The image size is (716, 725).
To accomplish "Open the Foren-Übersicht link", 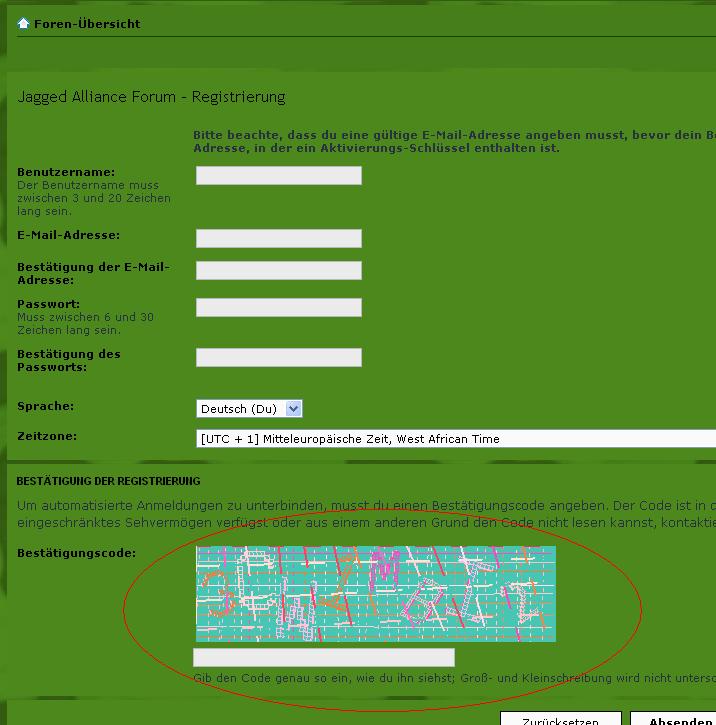I will coord(87,24).
